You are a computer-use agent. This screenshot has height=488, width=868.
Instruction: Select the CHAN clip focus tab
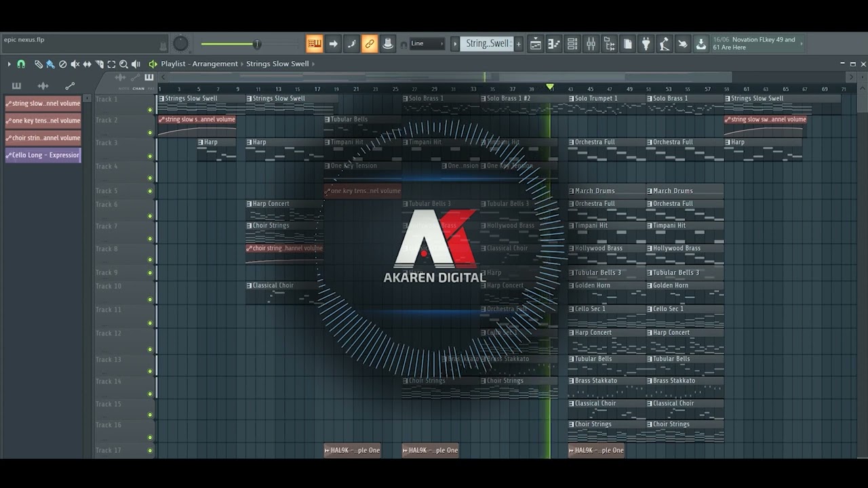tap(138, 89)
